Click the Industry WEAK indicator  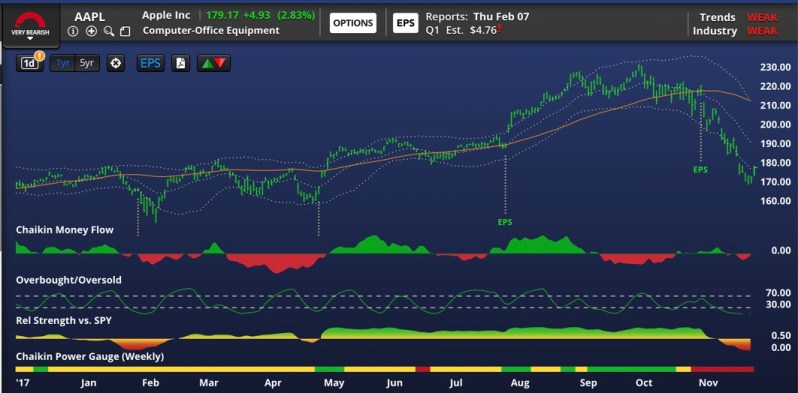(735, 31)
